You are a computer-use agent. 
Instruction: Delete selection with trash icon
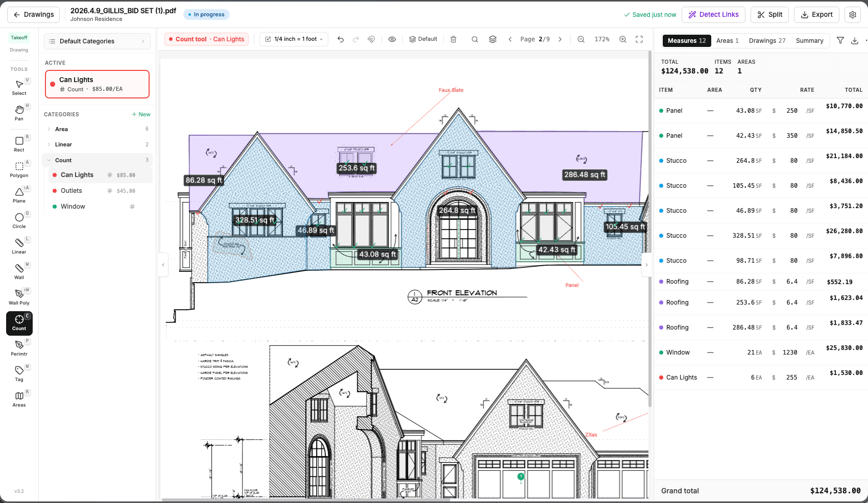(453, 39)
